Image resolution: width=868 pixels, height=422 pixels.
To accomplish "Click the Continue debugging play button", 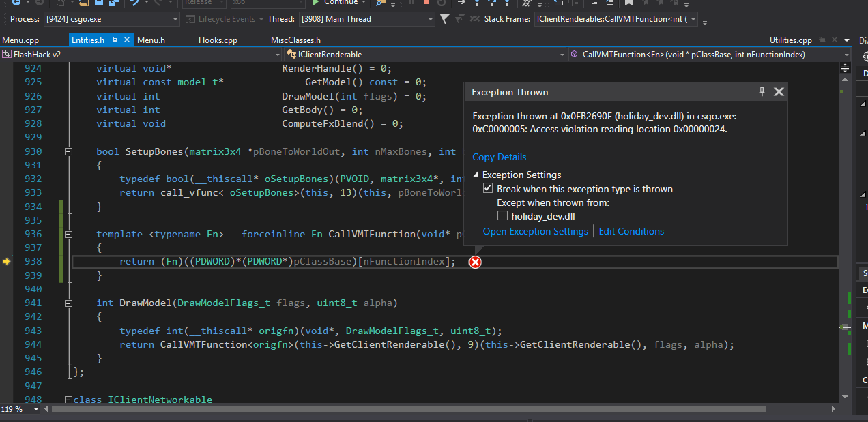I will tap(315, 3).
